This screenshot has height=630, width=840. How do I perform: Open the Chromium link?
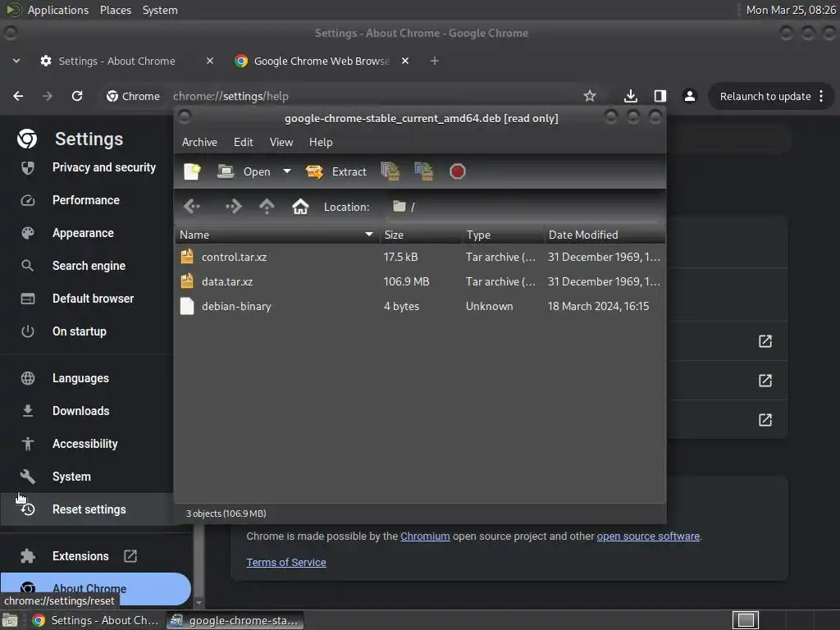[x=425, y=536]
